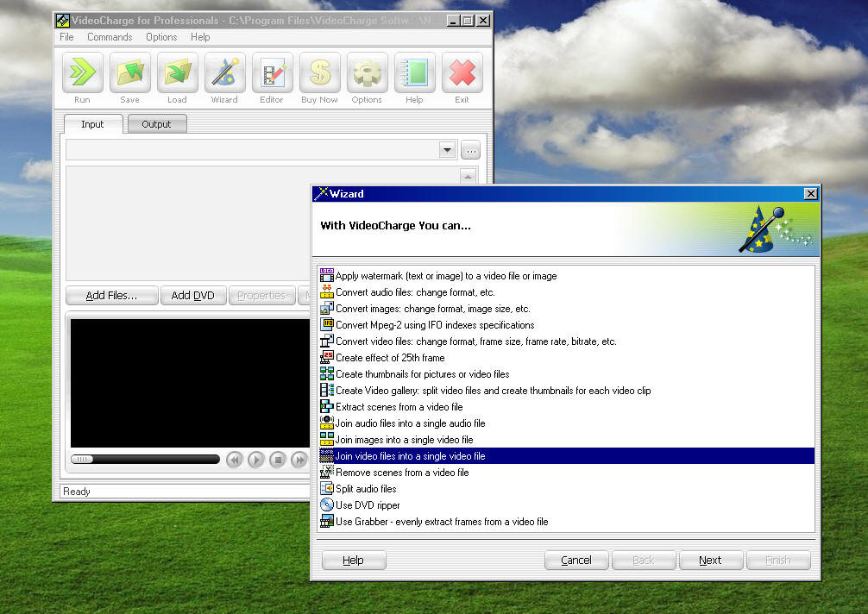Click the Join audio files icon
Screen dimensions: 868x614
[x=327, y=423]
